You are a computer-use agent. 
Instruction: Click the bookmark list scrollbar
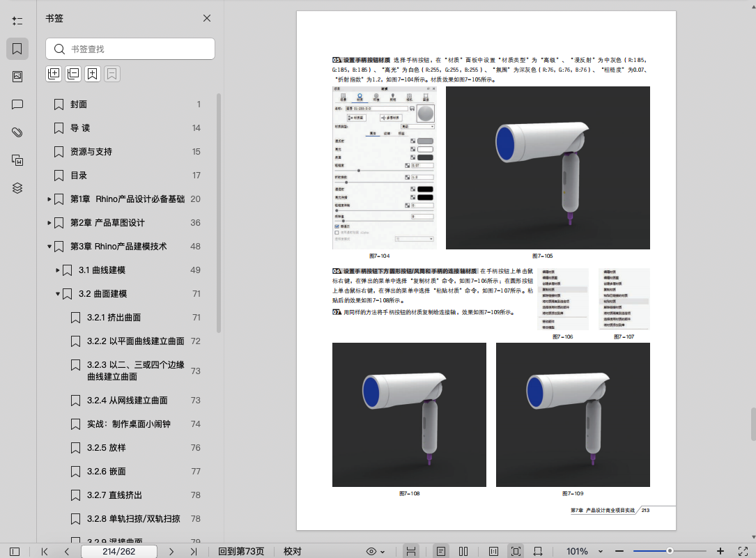point(218,213)
